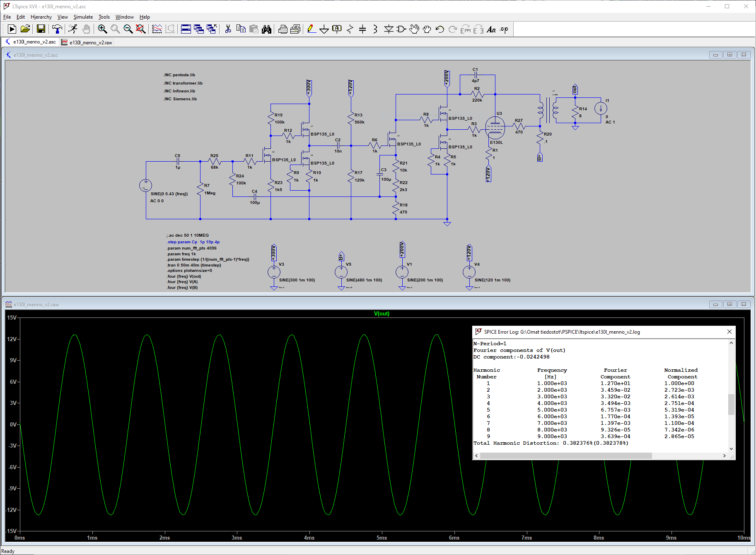Halt the simulation with the hand icon
This screenshot has width=756, height=555.
tap(86, 29)
